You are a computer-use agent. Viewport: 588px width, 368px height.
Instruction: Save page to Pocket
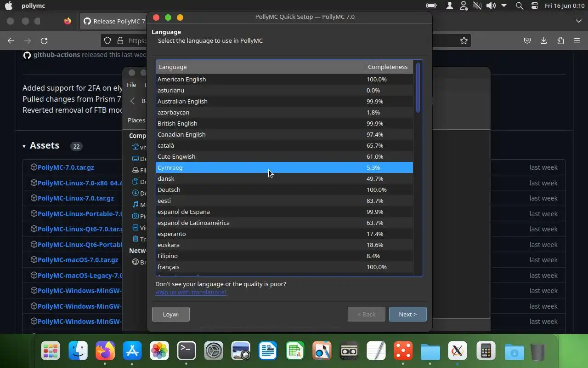[x=527, y=40]
